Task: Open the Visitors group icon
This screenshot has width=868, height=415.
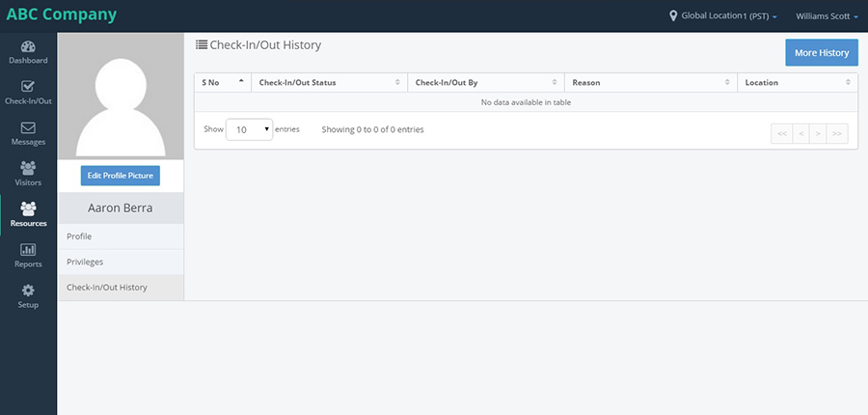Action: tap(28, 168)
